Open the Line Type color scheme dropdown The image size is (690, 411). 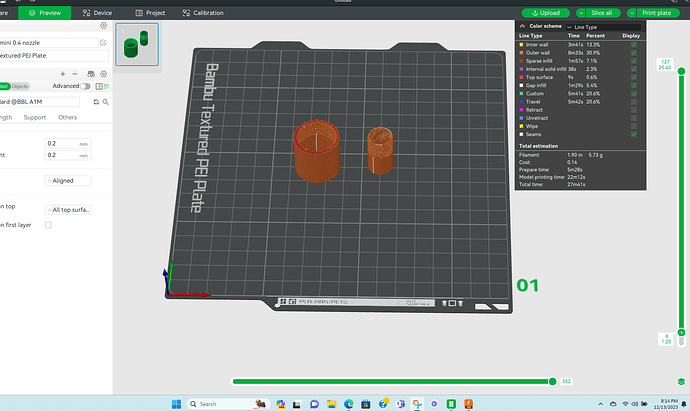pos(603,27)
